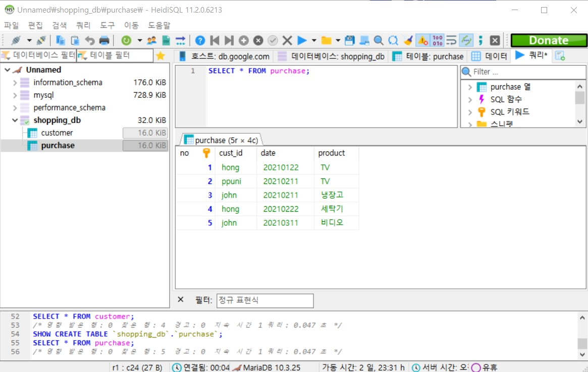The width and height of the screenshot is (588, 372).
Task: Expand purchase 열 in helpers panel
Action: (x=470, y=87)
